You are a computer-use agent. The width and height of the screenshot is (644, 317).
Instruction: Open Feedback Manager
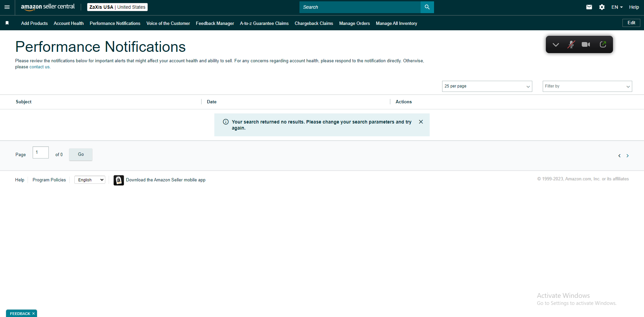point(215,23)
